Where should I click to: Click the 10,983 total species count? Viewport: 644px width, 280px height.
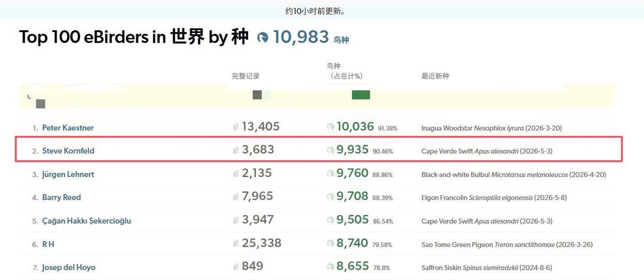coord(301,37)
